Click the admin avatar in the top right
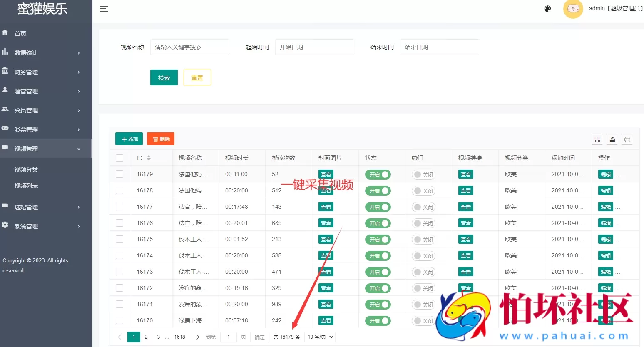The height and width of the screenshot is (347, 644). tap(573, 9)
